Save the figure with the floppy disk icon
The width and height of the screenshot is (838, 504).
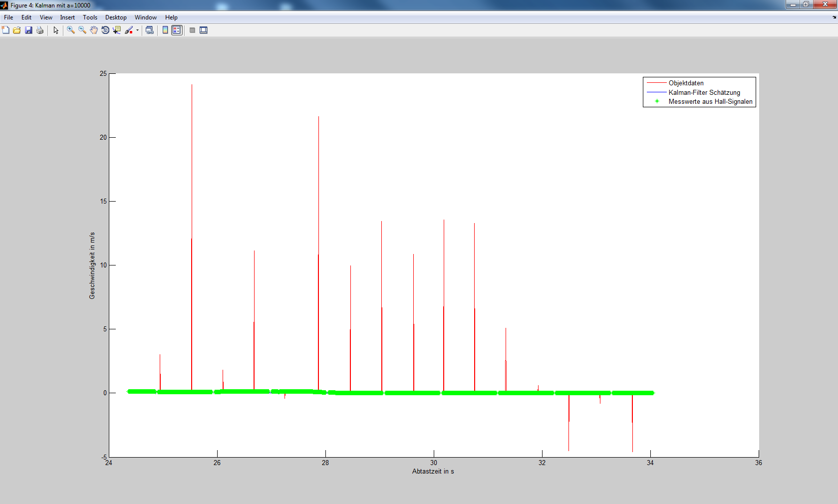pos(28,30)
